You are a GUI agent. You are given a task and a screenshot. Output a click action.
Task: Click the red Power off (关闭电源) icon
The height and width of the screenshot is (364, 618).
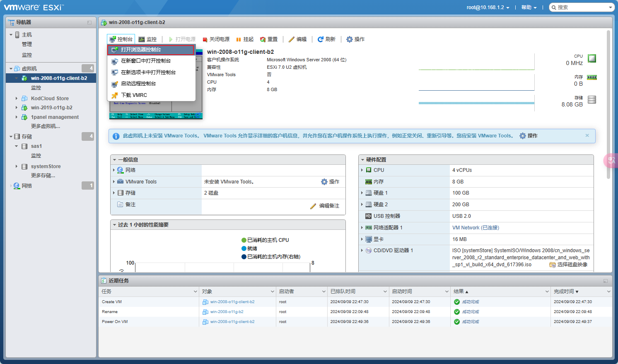coord(205,40)
